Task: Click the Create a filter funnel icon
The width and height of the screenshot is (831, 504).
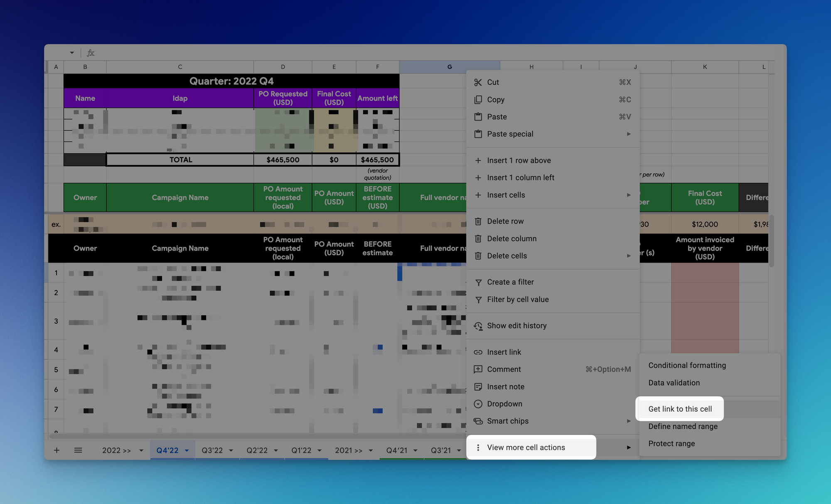Action: (x=478, y=283)
